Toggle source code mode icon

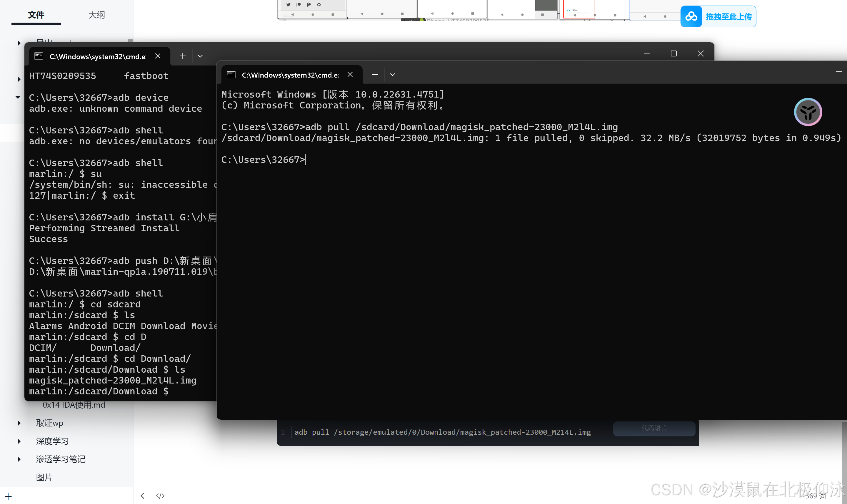(x=160, y=495)
